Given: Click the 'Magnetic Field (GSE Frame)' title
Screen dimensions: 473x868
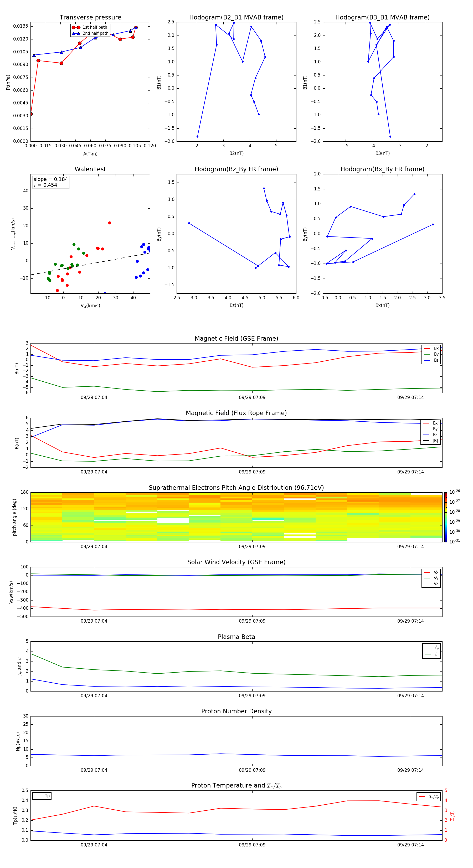Looking at the screenshot, I should coord(236,339).
